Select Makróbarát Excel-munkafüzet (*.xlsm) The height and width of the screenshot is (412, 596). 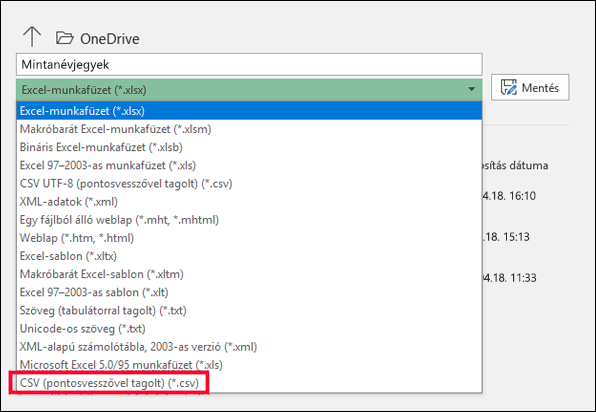249,129
